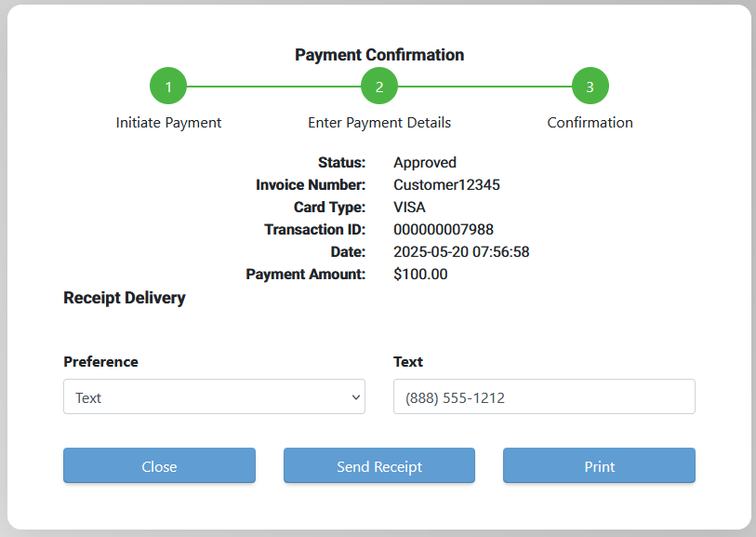Image resolution: width=756 pixels, height=537 pixels.
Task: Click the Payment Amount value $100.00
Action: (x=420, y=275)
